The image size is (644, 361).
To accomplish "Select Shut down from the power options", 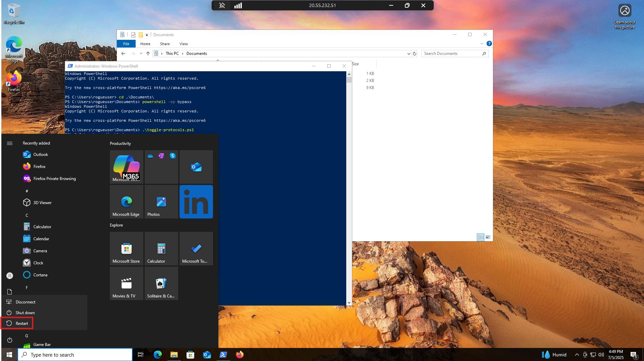I will tap(25, 312).
